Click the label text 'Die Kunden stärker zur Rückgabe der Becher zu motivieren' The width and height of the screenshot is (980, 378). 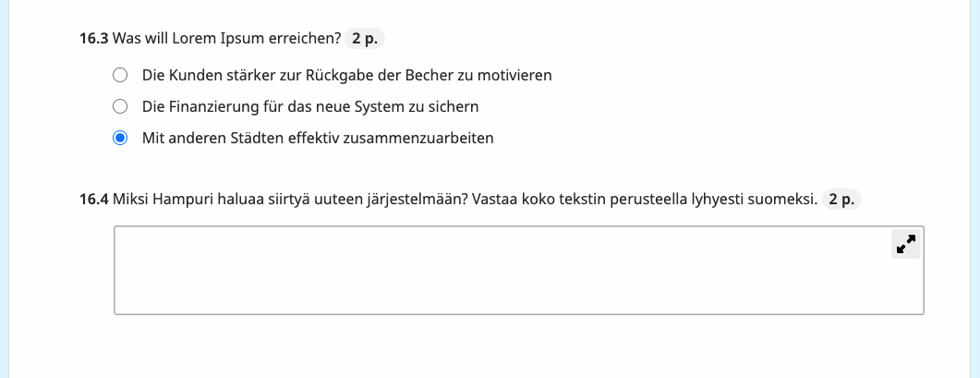pyautogui.click(x=347, y=75)
